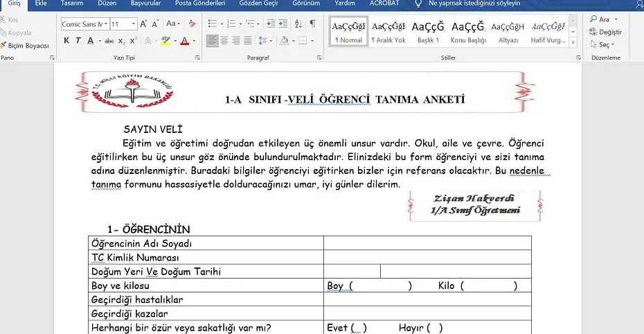Insert a bulleted list
Viewport: 644px width, 334px height.
[x=213, y=24]
